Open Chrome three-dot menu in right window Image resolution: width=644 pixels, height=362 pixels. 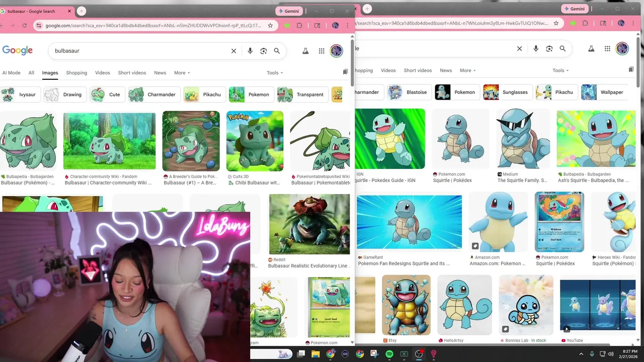633,23
